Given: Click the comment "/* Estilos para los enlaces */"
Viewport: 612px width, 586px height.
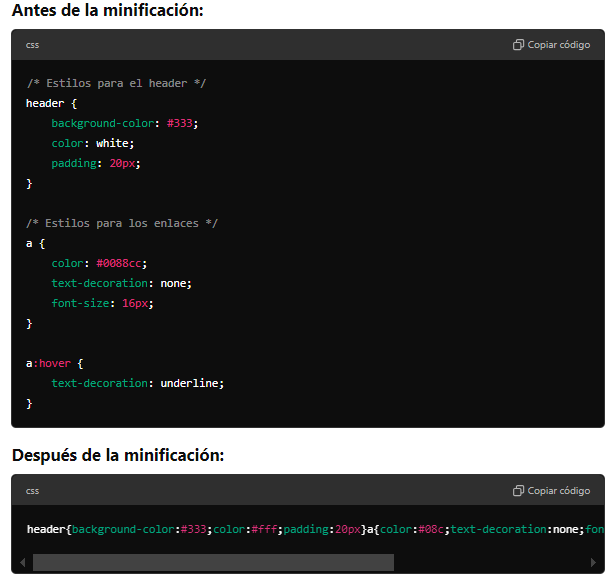Looking at the screenshot, I should coord(122,223).
